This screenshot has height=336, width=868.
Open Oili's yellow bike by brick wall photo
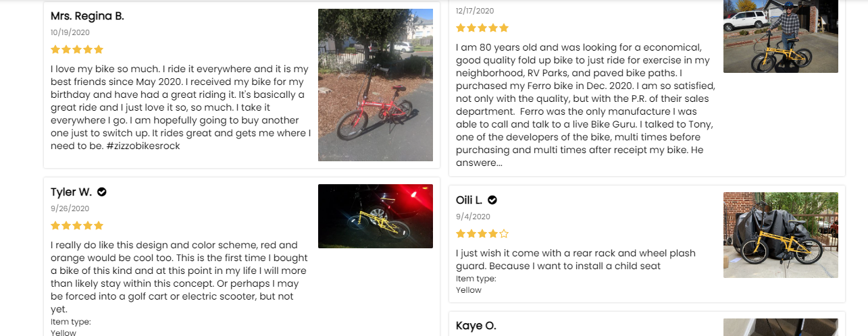click(780, 235)
